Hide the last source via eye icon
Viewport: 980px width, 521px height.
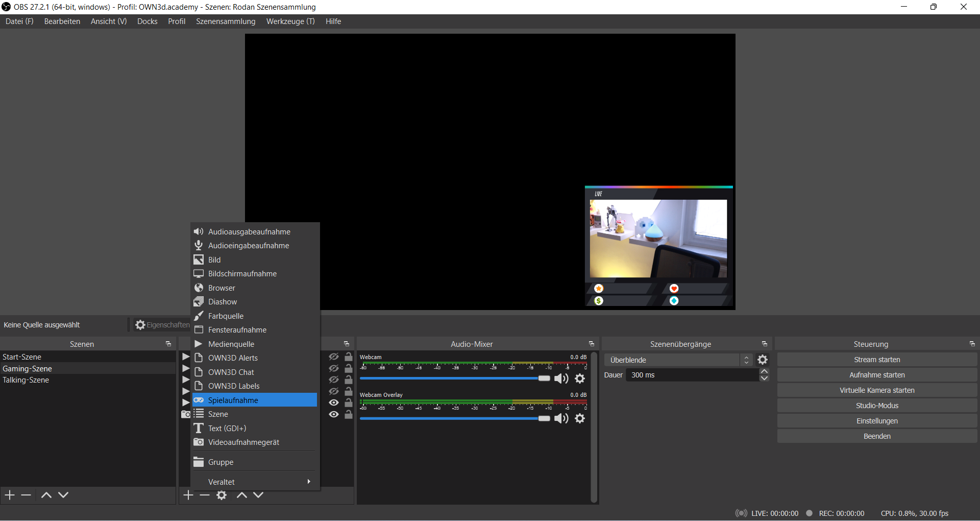point(334,414)
